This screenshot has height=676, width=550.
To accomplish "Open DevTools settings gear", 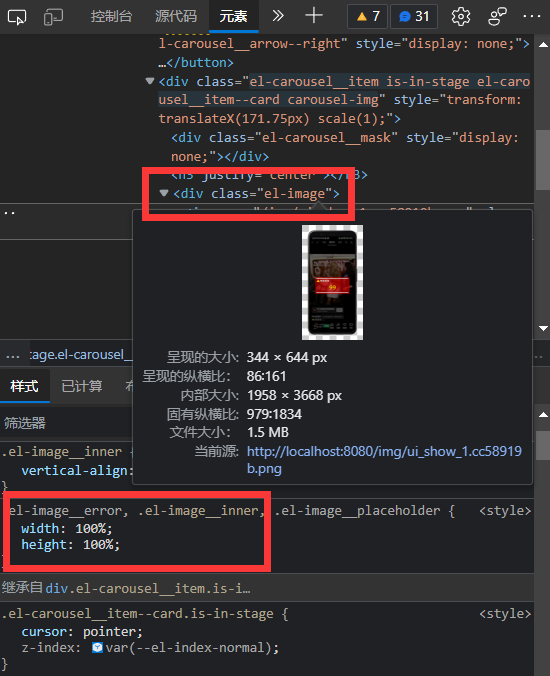I will point(460,17).
